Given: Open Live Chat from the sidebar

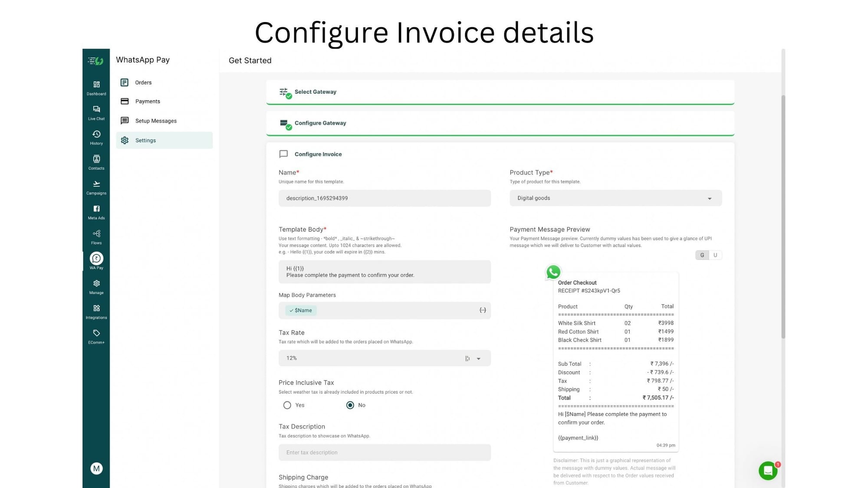Looking at the screenshot, I should coord(96,112).
